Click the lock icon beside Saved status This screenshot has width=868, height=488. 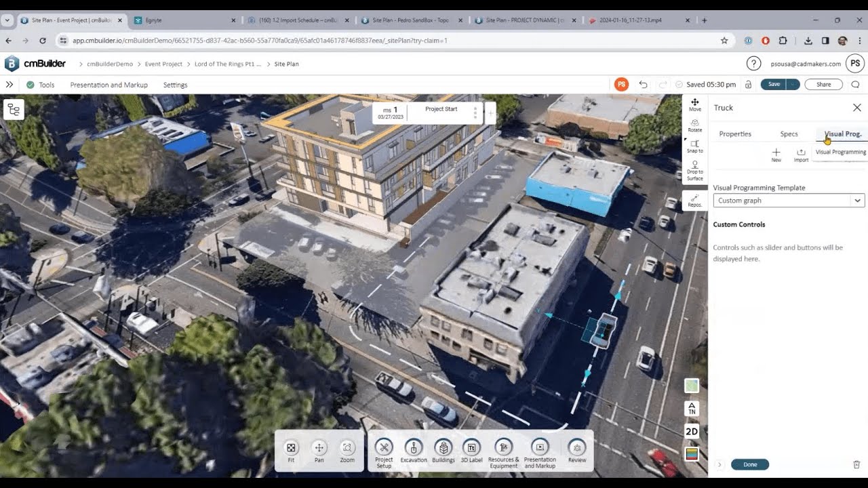[x=748, y=85]
